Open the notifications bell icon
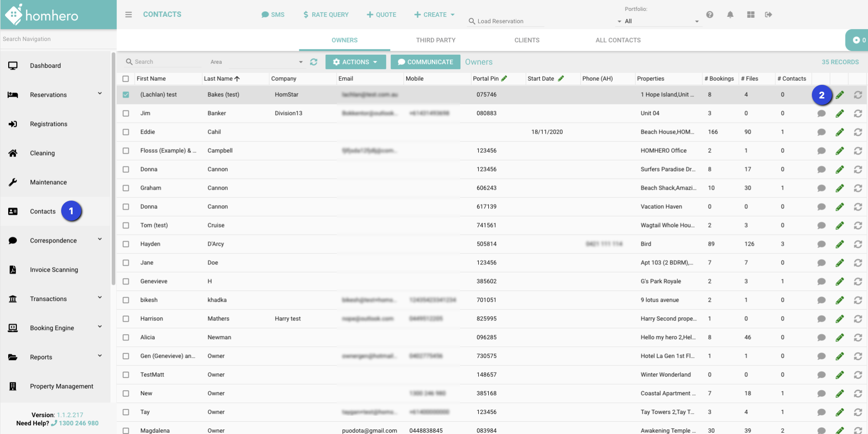 coord(730,15)
